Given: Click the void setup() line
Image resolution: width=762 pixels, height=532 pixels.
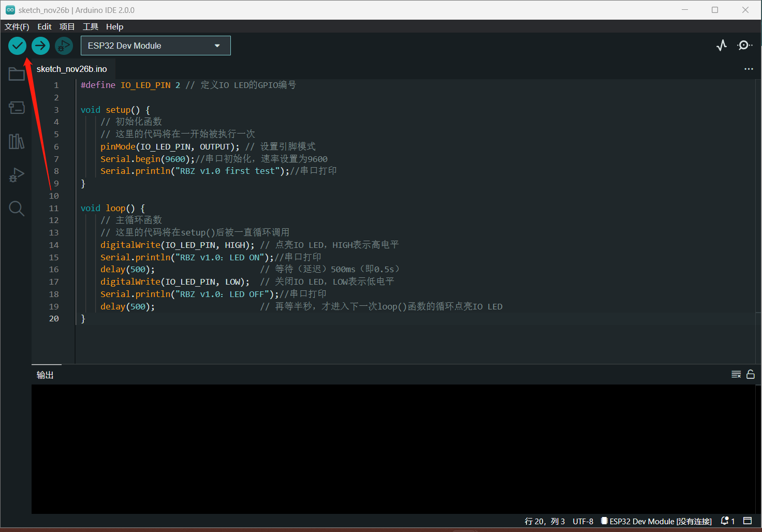Looking at the screenshot, I should [115, 110].
